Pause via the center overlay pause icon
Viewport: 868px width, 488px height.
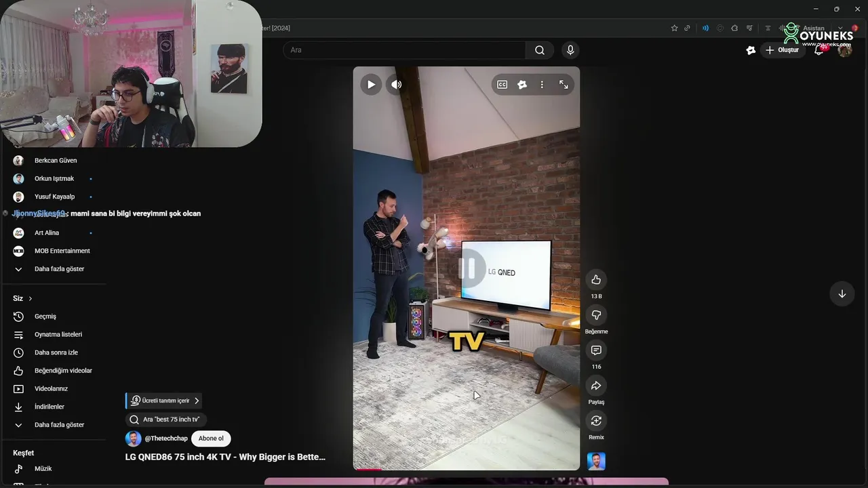pos(467,268)
